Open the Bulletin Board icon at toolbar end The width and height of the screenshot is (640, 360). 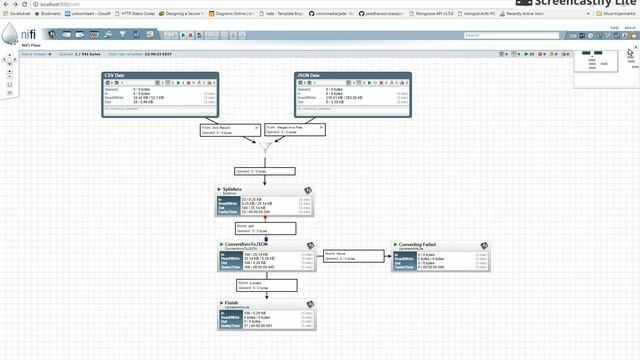[x=634, y=36]
